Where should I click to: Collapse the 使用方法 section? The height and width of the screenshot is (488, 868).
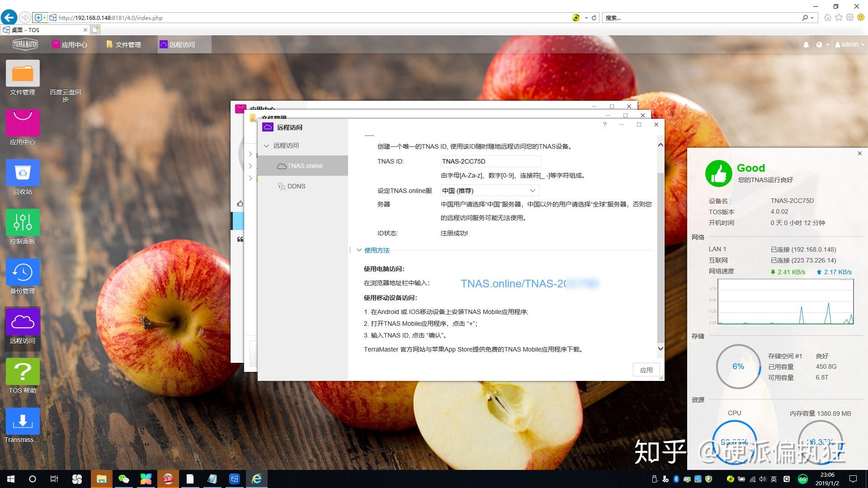point(359,250)
